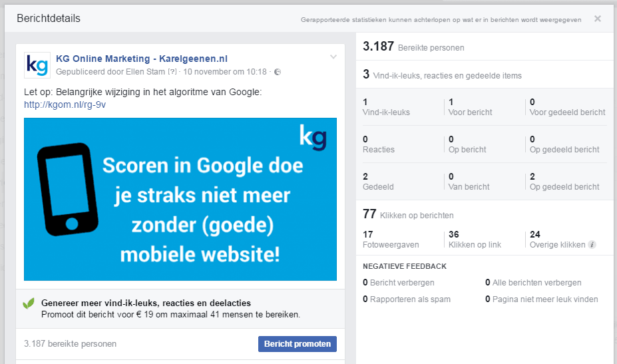Open the KG Online Marketing - Karelgeenen.nl page link
617x364 pixels.
[x=142, y=59]
